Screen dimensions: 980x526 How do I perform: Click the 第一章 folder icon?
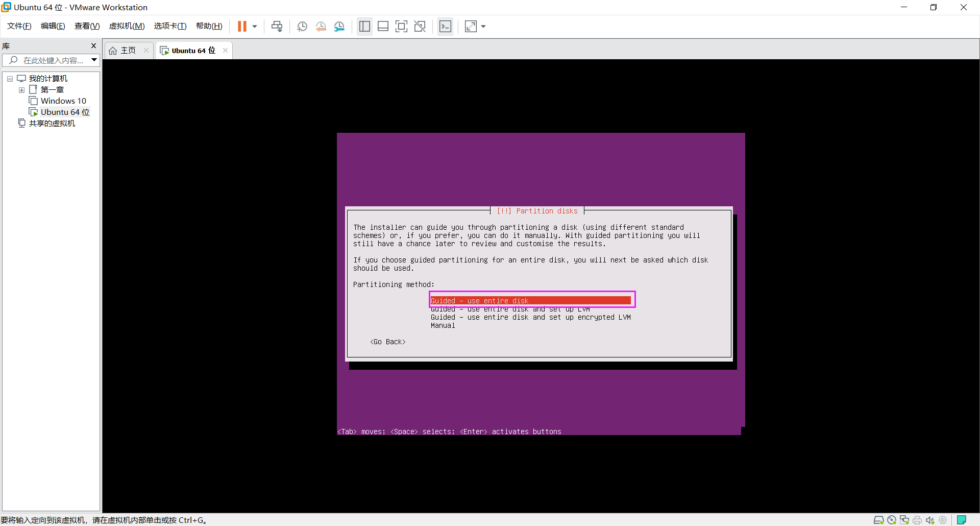[33, 90]
